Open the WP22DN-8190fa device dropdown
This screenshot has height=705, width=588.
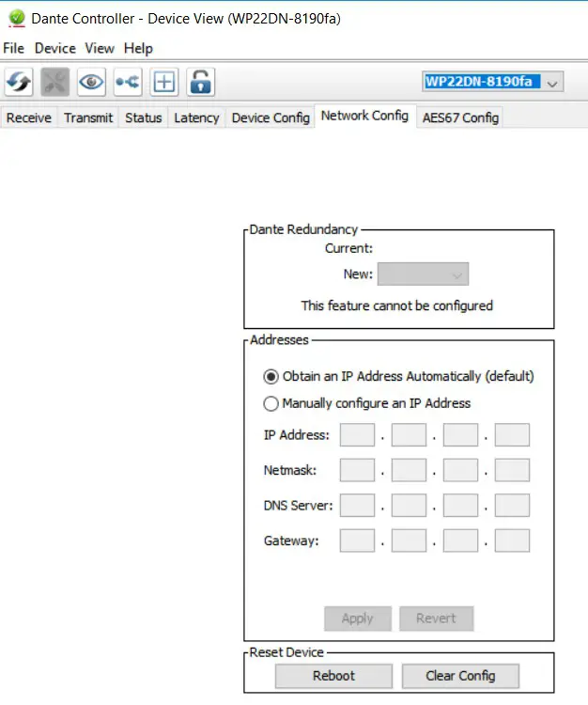click(493, 82)
